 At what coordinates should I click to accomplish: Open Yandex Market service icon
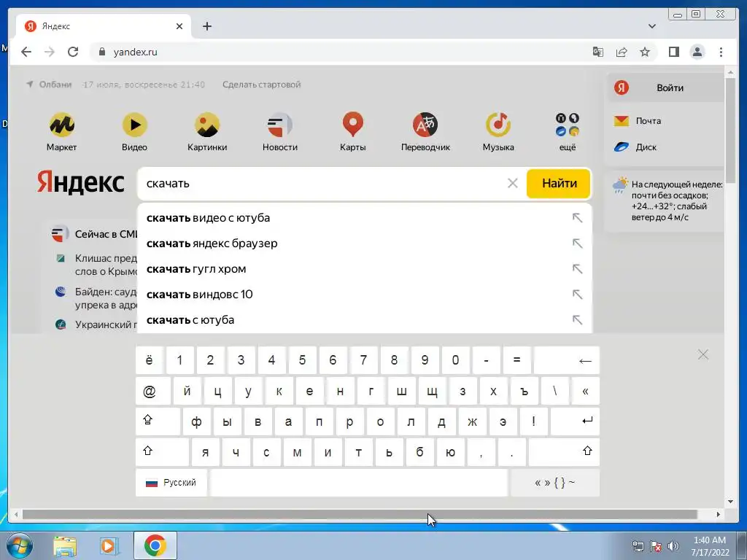61,125
